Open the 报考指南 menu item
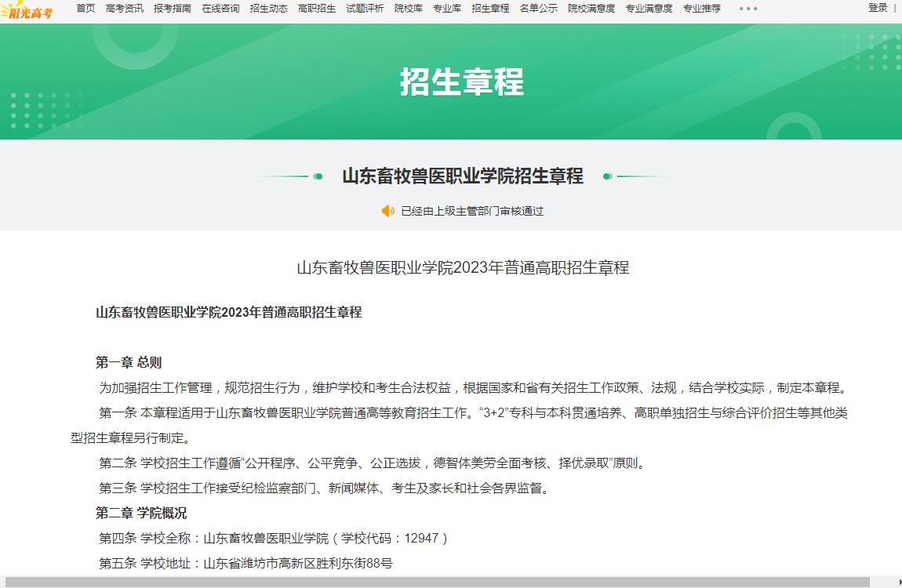The height and width of the screenshot is (588, 902). (x=173, y=9)
